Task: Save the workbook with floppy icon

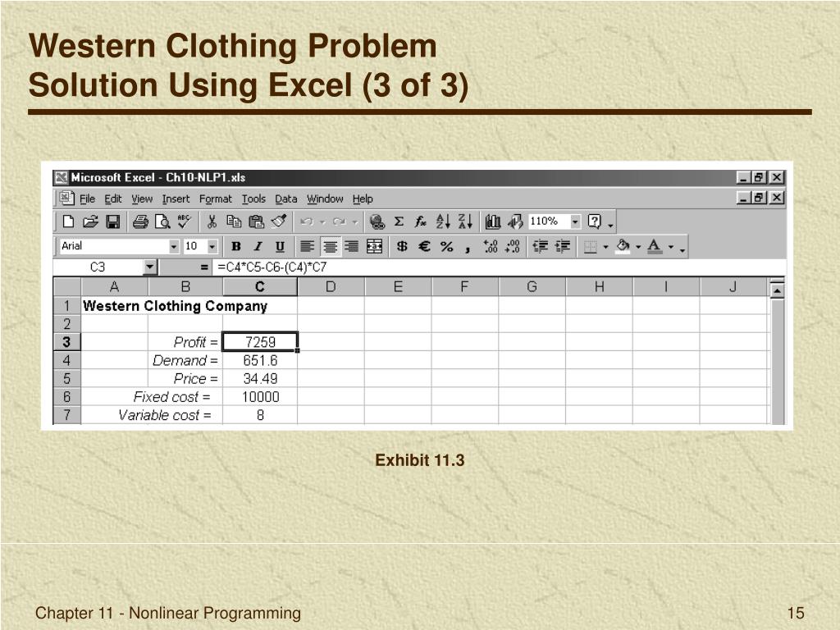Action: point(113,221)
